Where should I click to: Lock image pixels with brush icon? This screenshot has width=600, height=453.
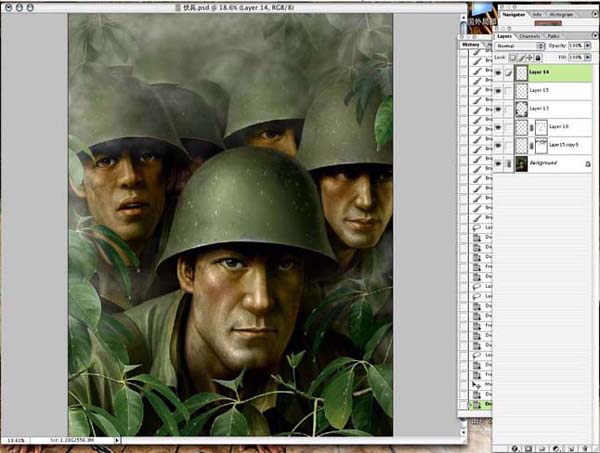pos(521,58)
